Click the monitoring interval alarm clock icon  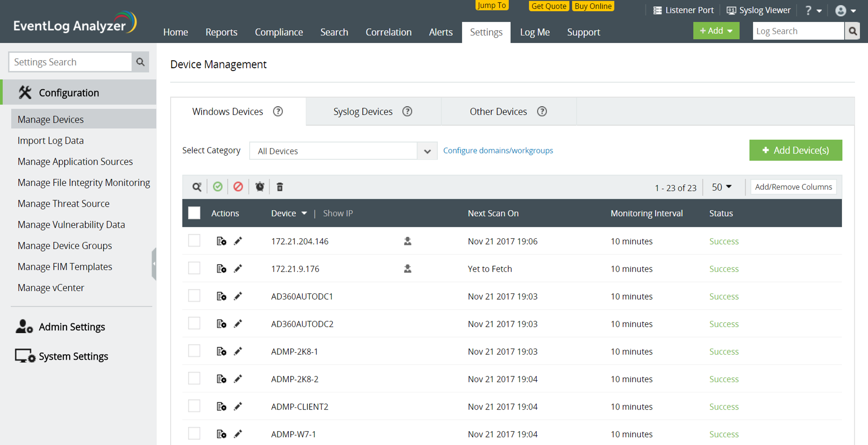(x=260, y=187)
